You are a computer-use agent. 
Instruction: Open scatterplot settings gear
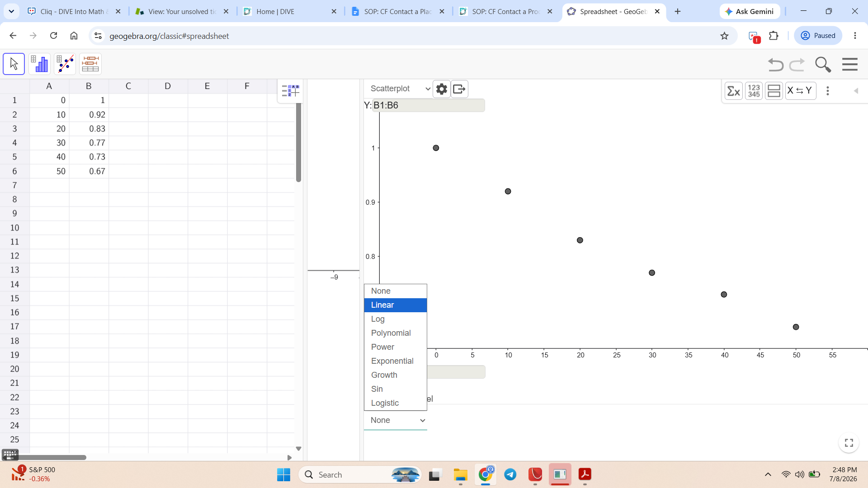(x=441, y=89)
